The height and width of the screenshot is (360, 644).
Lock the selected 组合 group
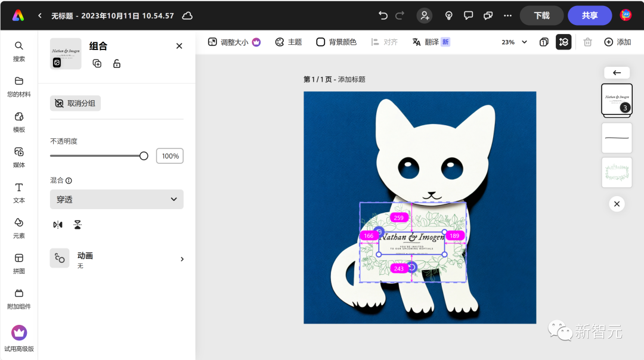point(117,63)
